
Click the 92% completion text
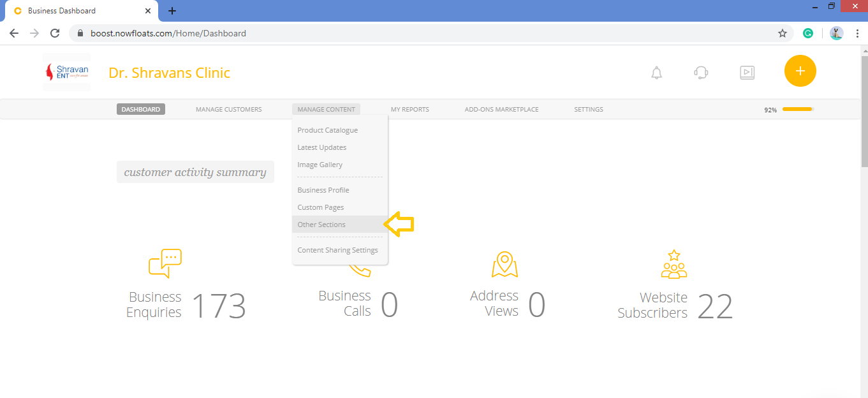770,110
